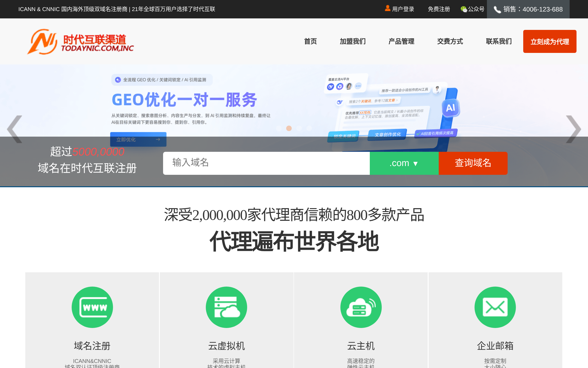588x368 pixels.
Task: Click the 云虚拟机 server cloud icon
Action: [x=226, y=307]
